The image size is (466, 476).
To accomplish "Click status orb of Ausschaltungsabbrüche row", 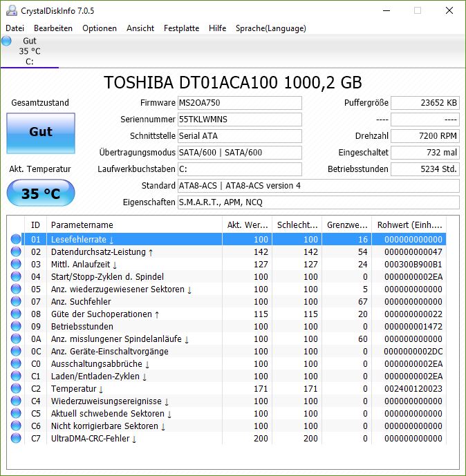I will 16,363.
